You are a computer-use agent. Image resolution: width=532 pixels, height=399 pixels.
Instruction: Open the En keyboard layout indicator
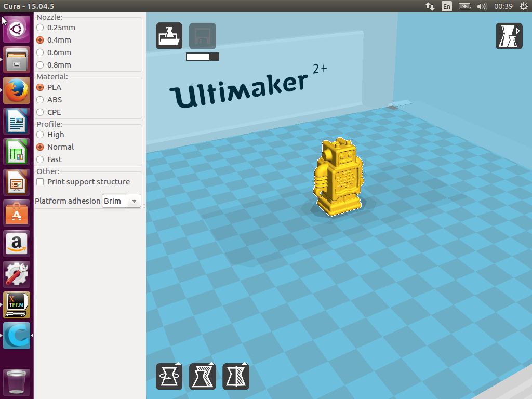pyautogui.click(x=446, y=6)
